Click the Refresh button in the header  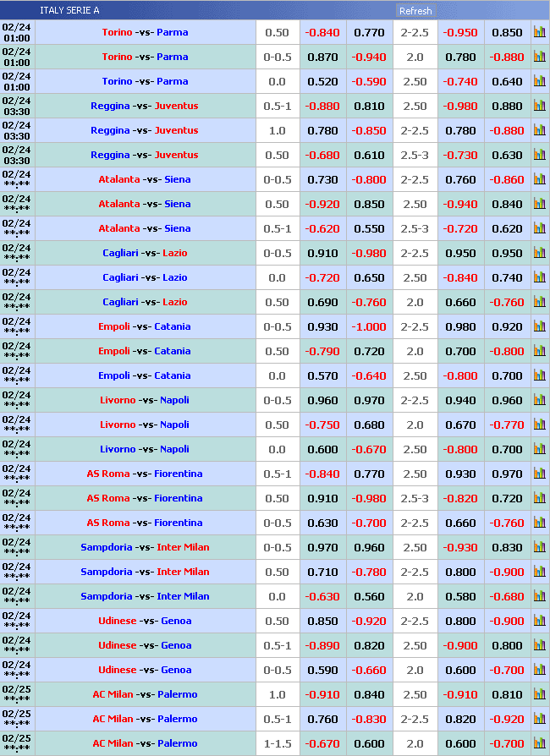coord(415,11)
